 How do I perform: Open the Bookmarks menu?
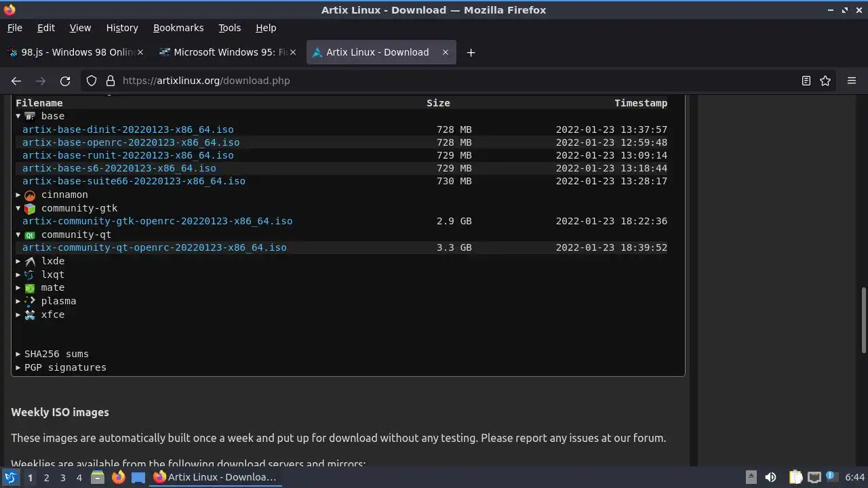[178, 28]
